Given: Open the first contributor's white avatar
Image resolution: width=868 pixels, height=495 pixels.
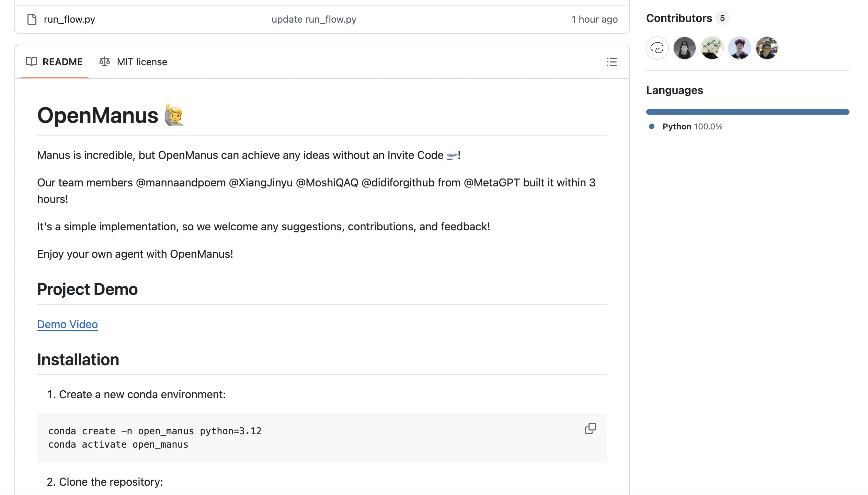Looking at the screenshot, I should tap(657, 48).
